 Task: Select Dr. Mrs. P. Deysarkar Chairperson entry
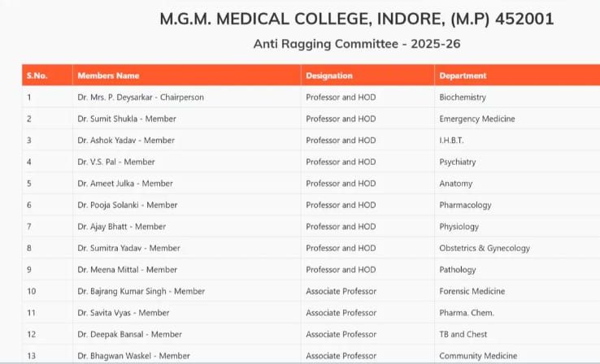[x=141, y=97]
